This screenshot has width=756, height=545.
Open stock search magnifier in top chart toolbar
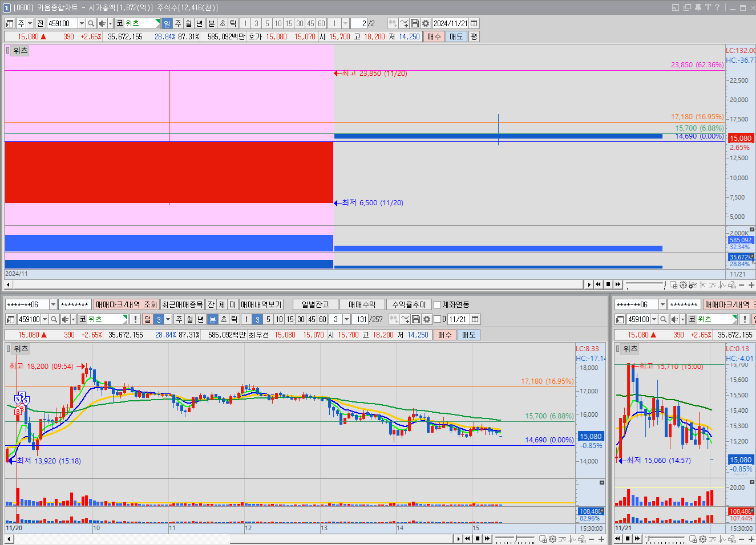tap(91, 23)
